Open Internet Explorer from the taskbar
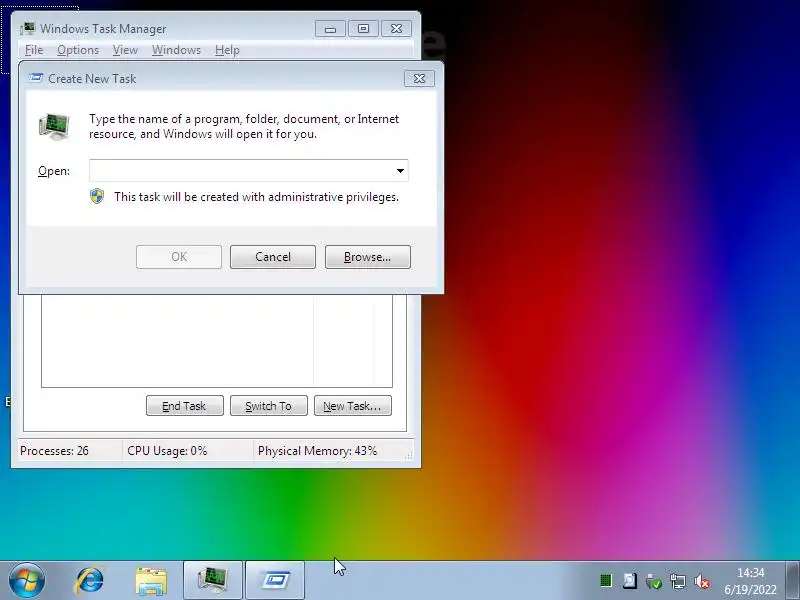The height and width of the screenshot is (600, 800). point(89,581)
